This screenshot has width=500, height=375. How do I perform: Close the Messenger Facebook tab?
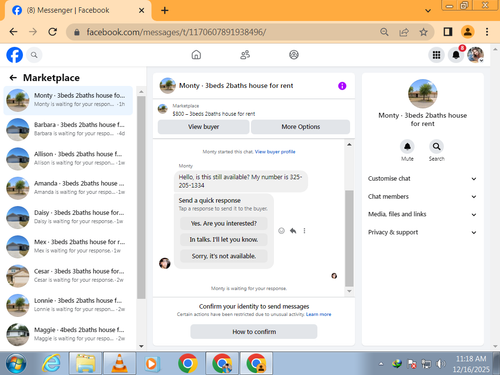pyautogui.click(x=141, y=11)
